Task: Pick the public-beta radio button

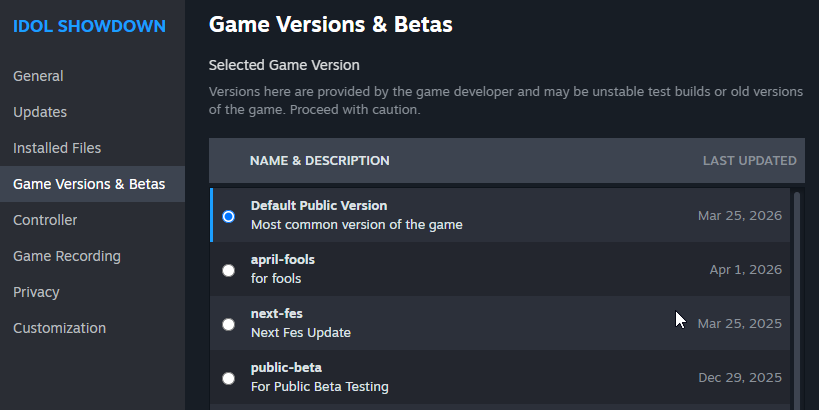Action: [x=229, y=378]
